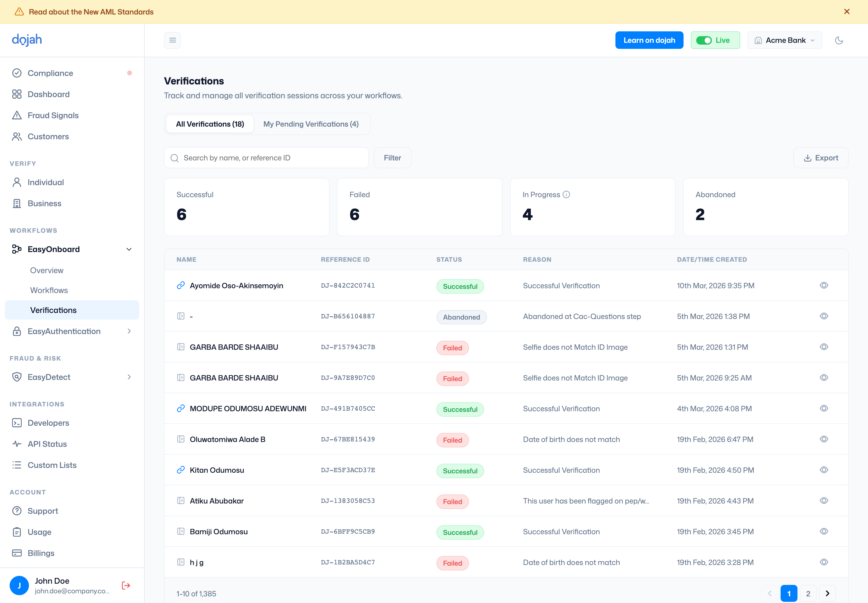Click the Developers terminal icon

coord(17,423)
